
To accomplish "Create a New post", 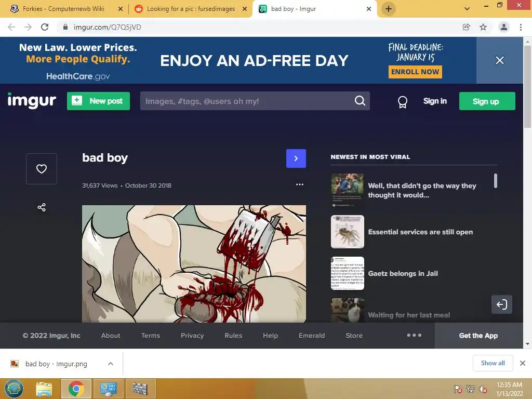I will click(x=98, y=101).
